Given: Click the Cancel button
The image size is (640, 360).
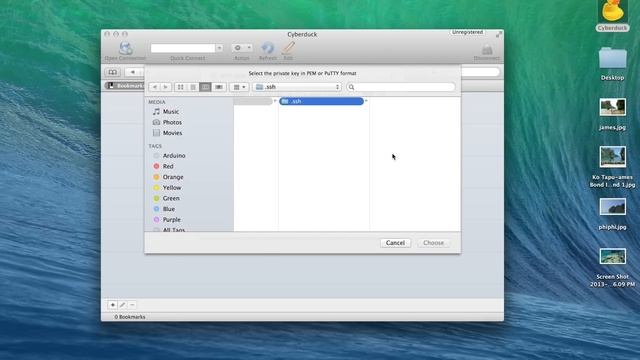Looking at the screenshot, I should (x=396, y=243).
